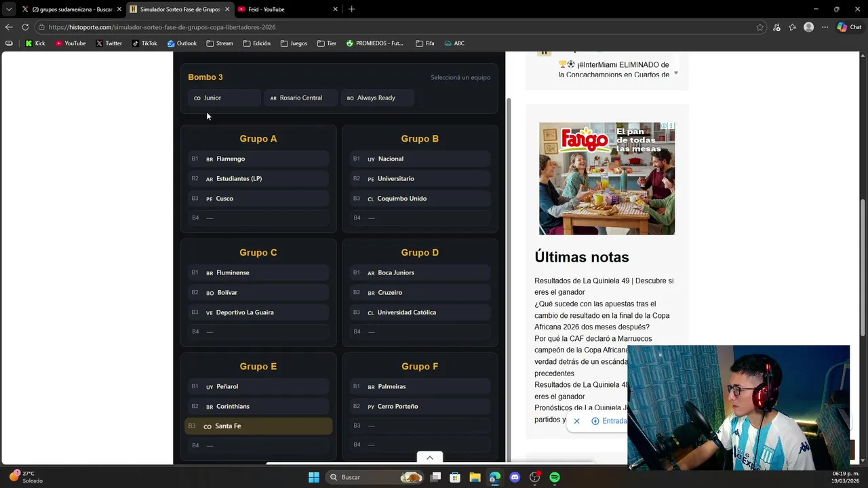Click Flamengo in Grupo A
Screen dimensions: 868x488
[258, 159]
